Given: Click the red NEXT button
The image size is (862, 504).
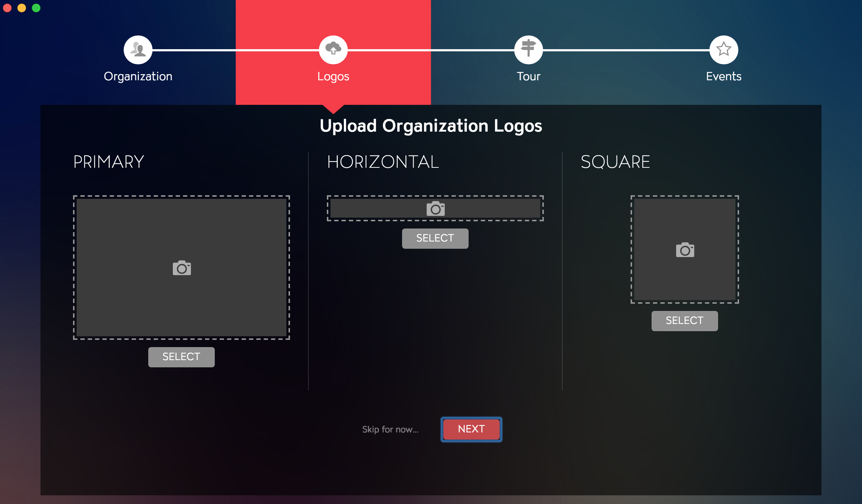Looking at the screenshot, I should tap(471, 429).
